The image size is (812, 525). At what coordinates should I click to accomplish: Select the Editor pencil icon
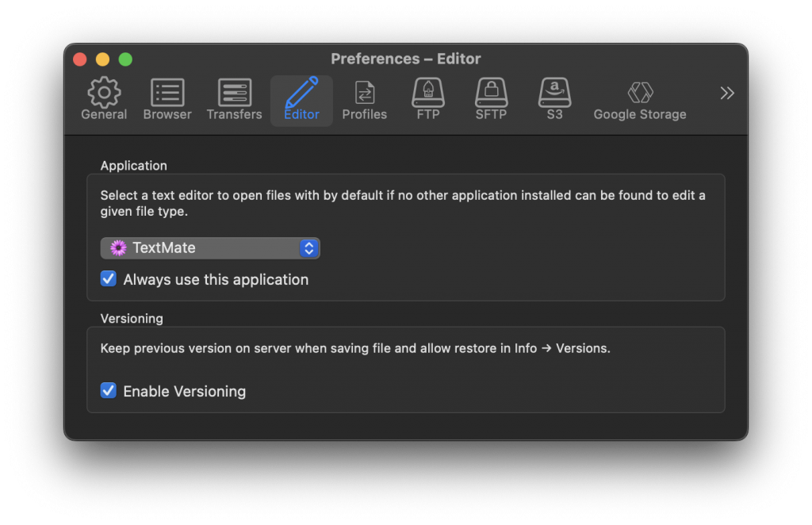click(x=301, y=91)
